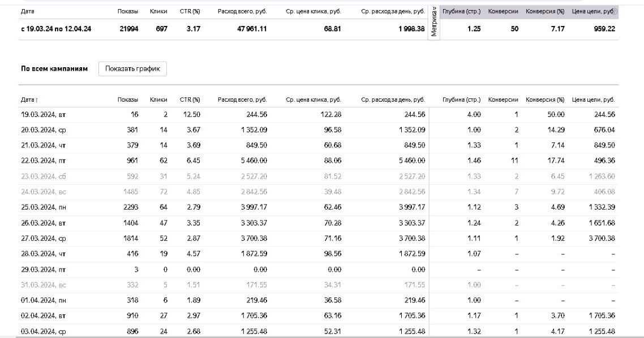Sort by Конверсии header in lower table
Image resolution: width=644 pixels, height=338 pixels.
(503, 99)
